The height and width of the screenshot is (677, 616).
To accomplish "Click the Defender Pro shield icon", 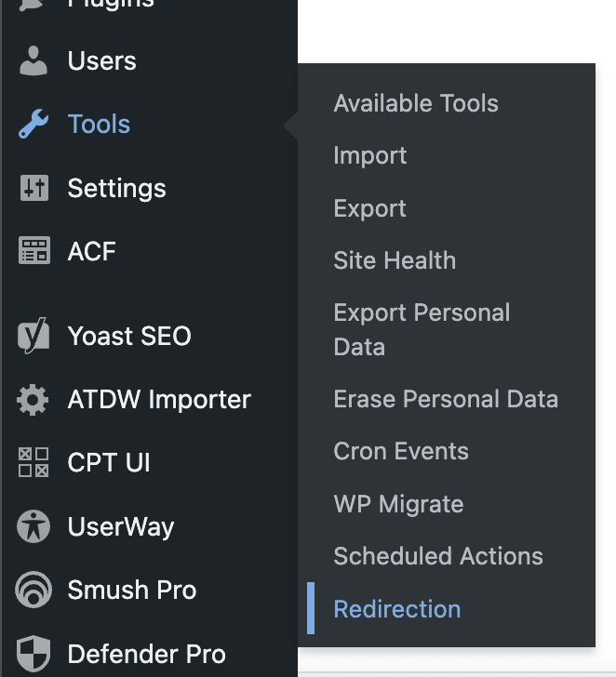I will click(x=33, y=653).
